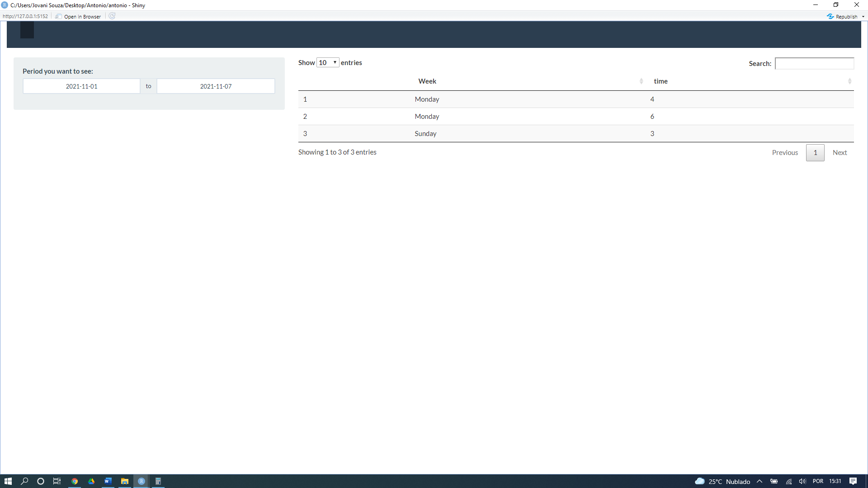
Task: Select page 1 in pagination
Action: [815, 153]
